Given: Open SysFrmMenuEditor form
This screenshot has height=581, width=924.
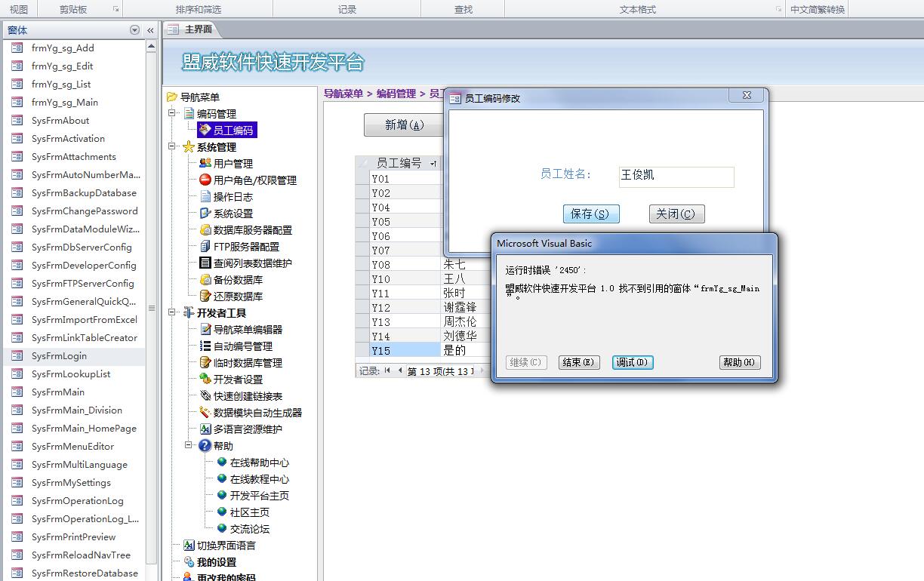Looking at the screenshot, I should pos(72,446).
